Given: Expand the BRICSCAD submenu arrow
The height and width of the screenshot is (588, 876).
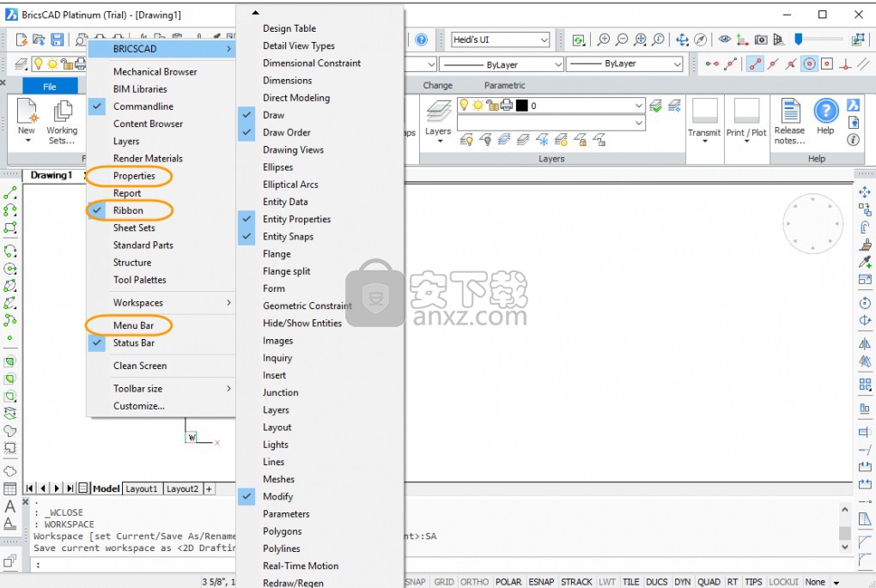Looking at the screenshot, I should point(228,49).
